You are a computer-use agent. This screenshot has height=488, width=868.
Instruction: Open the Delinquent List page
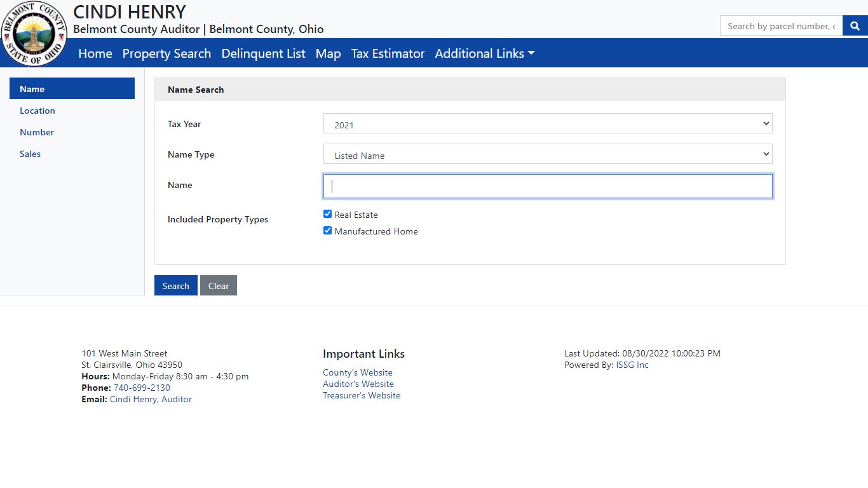263,53
